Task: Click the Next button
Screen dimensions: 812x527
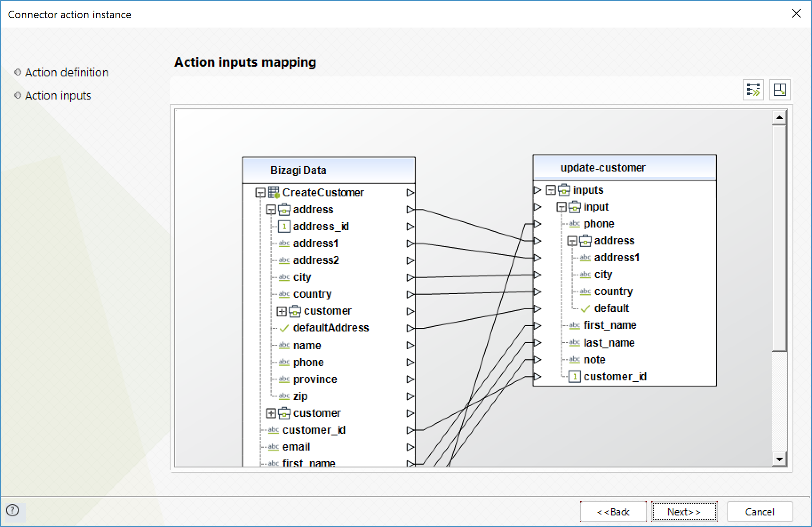Action: click(x=684, y=511)
